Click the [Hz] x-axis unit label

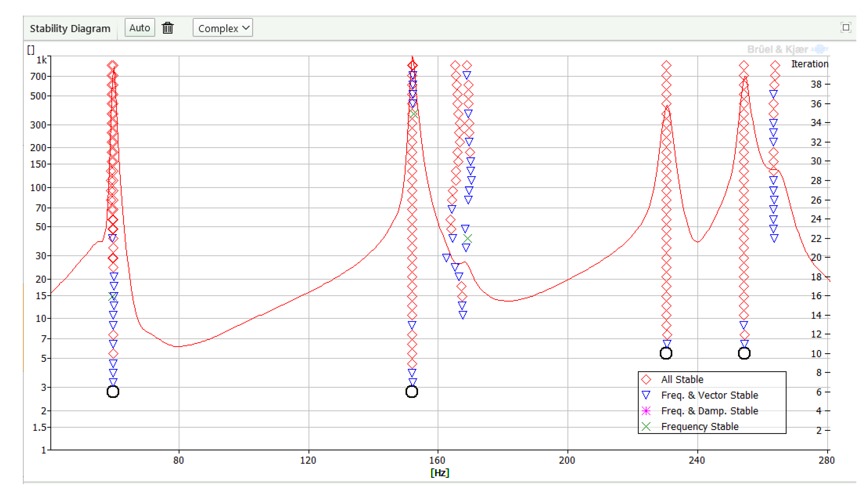click(x=440, y=473)
